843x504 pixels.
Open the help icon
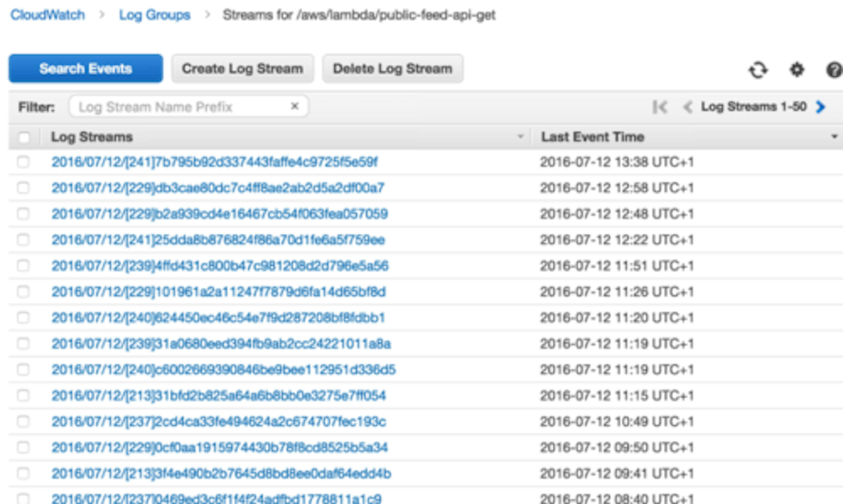tap(836, 70)
